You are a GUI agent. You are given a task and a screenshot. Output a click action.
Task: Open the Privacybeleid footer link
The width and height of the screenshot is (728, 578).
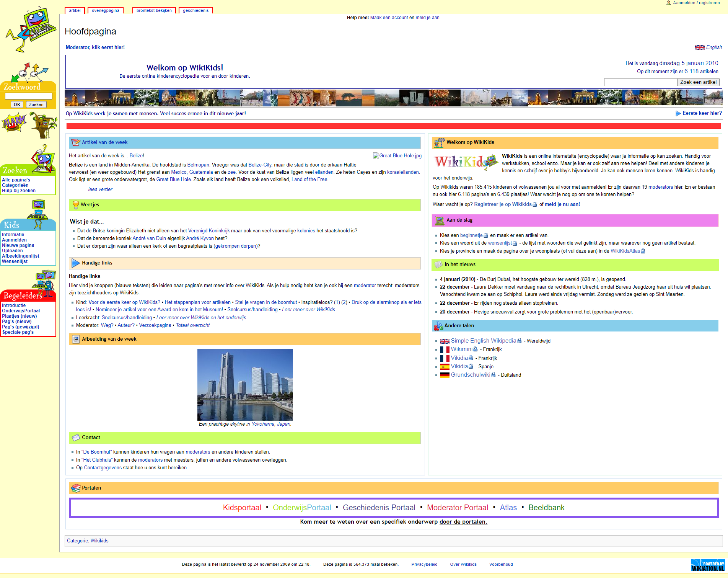pos(424,564)
